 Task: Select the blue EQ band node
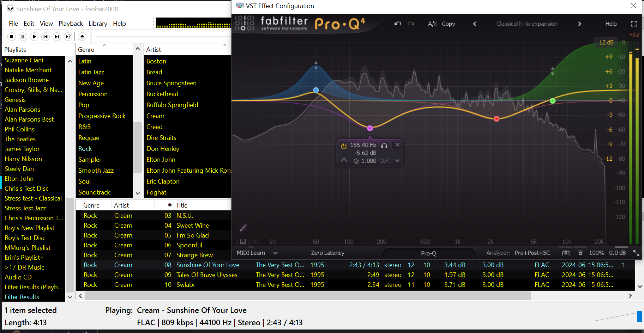(316, 90)
